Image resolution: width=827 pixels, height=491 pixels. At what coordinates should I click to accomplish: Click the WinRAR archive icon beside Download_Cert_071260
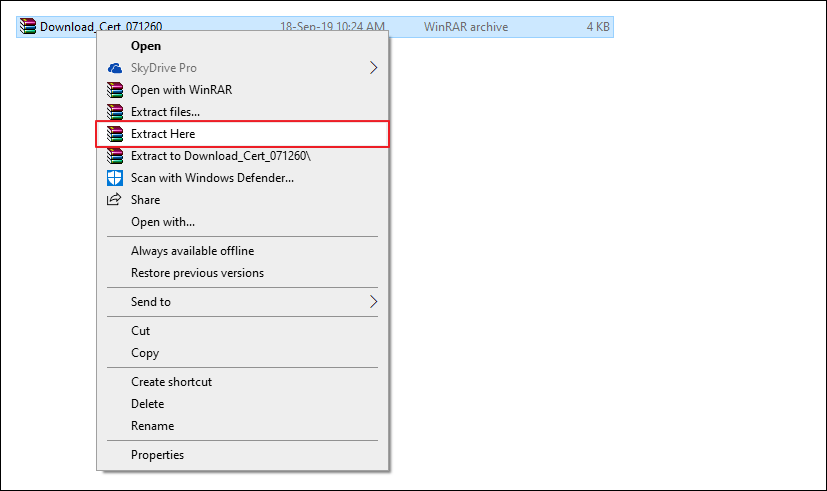coord(28,26)
